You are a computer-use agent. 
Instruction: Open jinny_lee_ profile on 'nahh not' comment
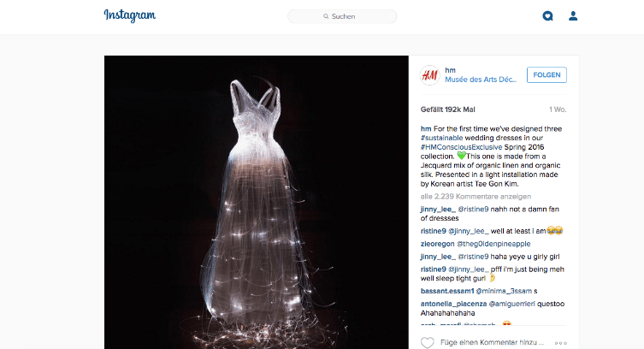click(x=438, y=210)
